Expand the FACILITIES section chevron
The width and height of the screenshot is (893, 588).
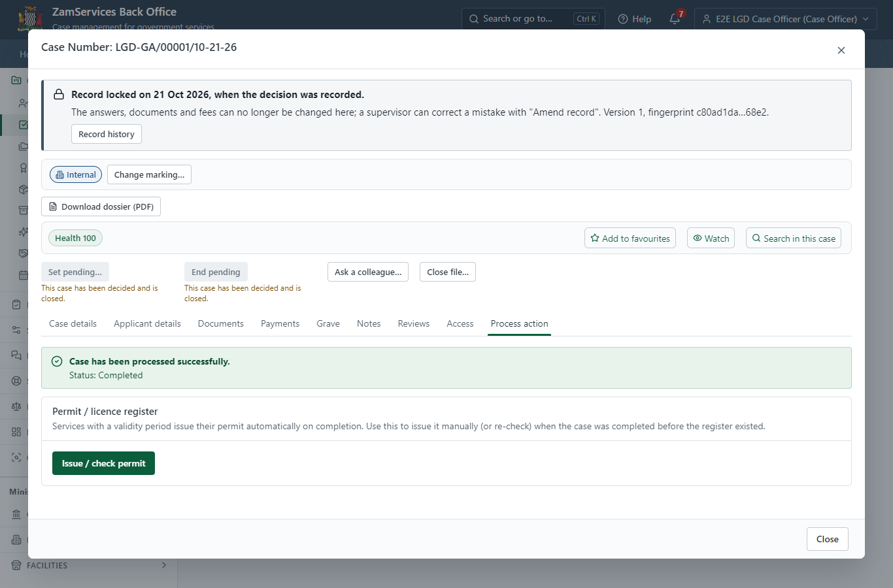pyautogui.click(x=164, y=565)
